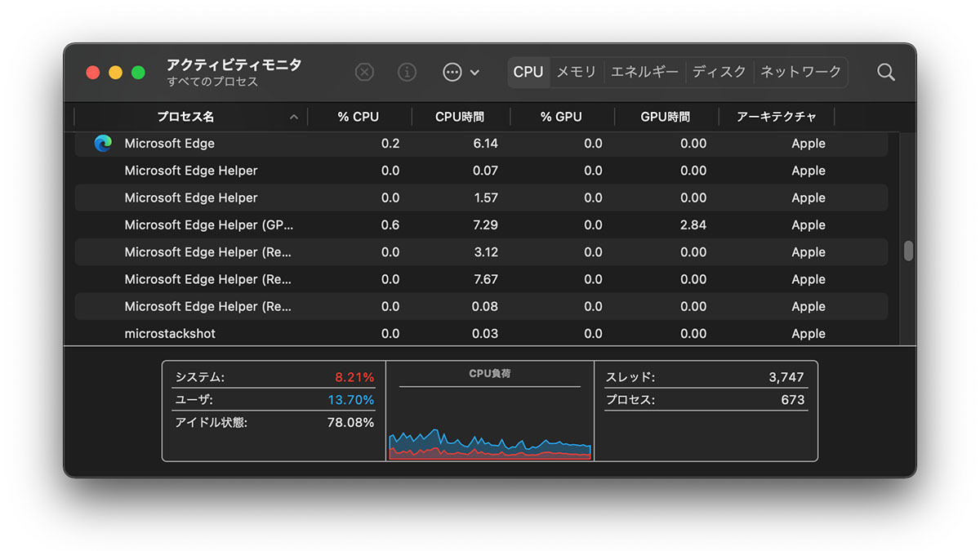
Task: Click the GPU時間 value 2.84
Action: pyautogui.click(x=693, y=225)
